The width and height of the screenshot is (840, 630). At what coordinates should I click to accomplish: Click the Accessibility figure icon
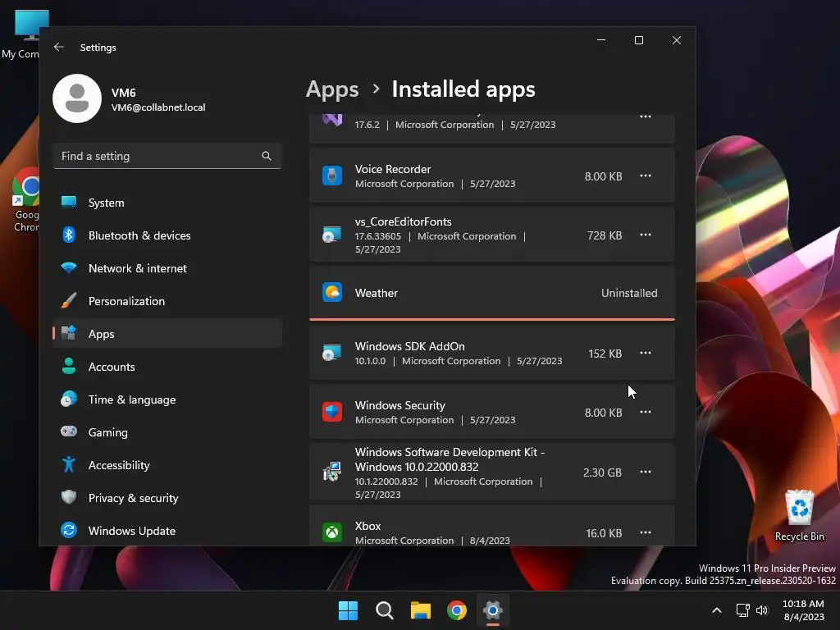[69, 464]
